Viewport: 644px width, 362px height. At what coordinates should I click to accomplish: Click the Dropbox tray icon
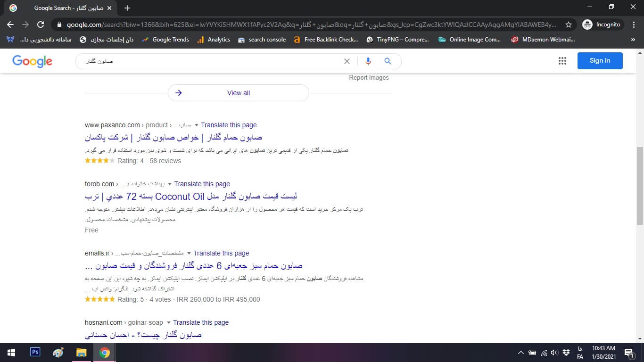coord(566,353)
